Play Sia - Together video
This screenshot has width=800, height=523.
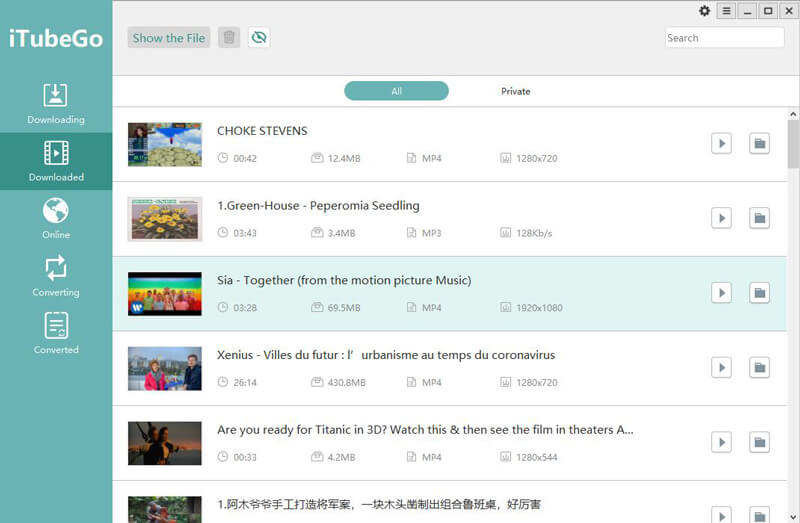(721, 293)
